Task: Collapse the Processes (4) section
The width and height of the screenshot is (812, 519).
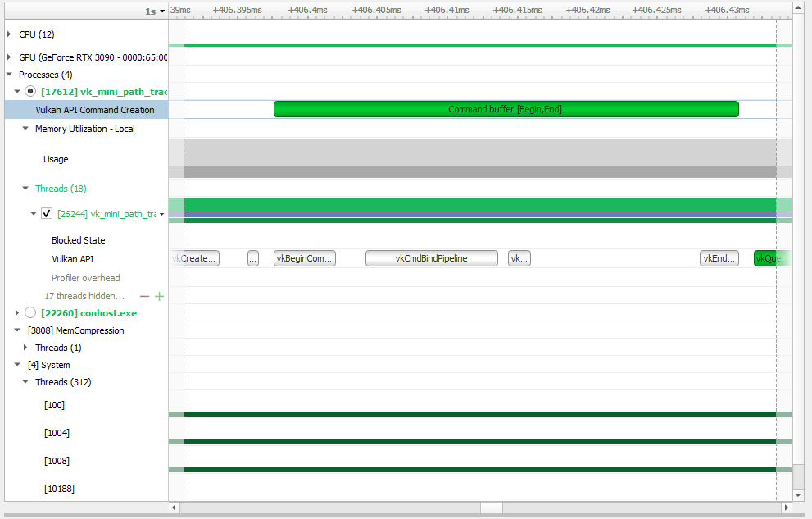Action: [8, 75]
